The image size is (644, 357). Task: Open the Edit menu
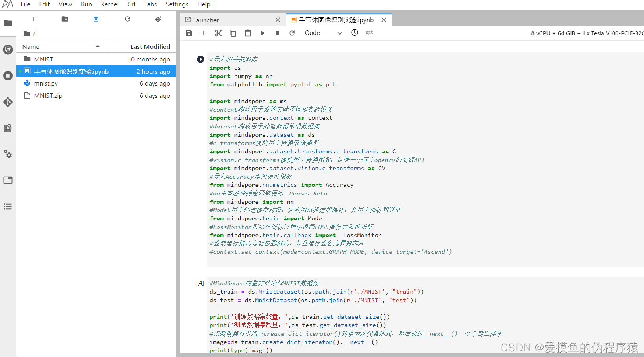pyautogui.click(x=44, y=4)
